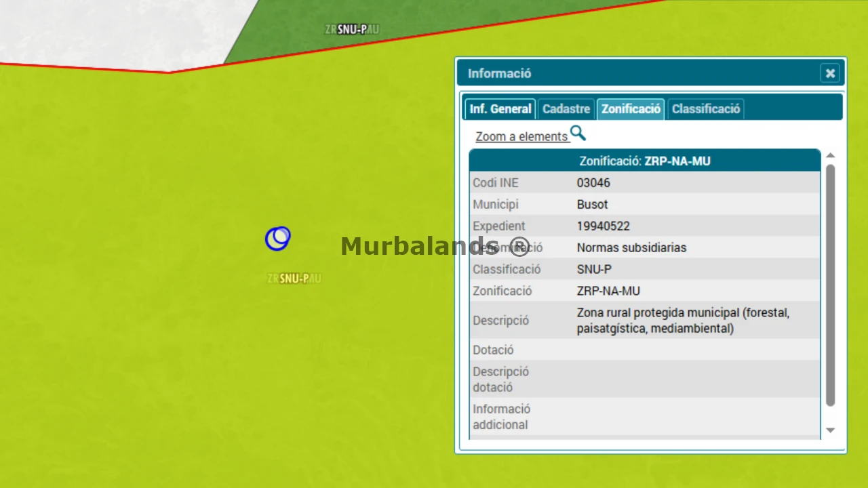Open the Cadastre tab
Image resolution: width=868 pixels, height=488 pixels.
566,109
